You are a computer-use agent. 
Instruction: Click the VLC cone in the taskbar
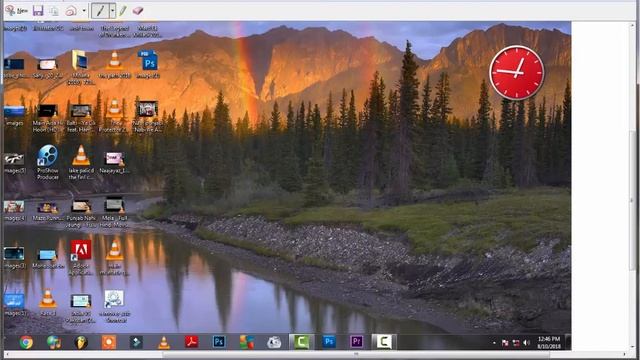(x=164, y=342)
